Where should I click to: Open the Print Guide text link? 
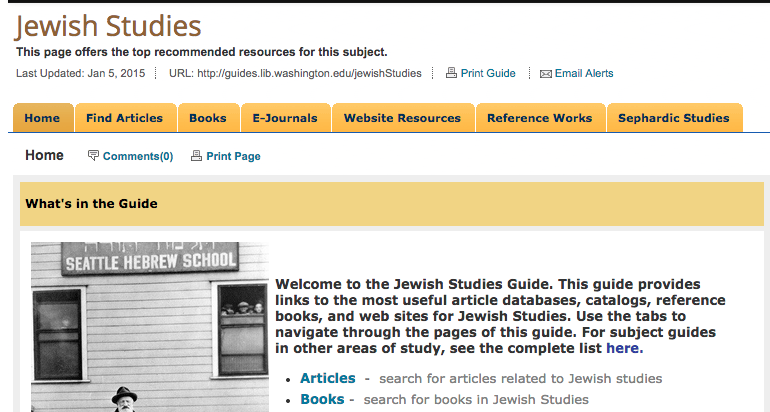pyautogui.click(x=488, y=73)
